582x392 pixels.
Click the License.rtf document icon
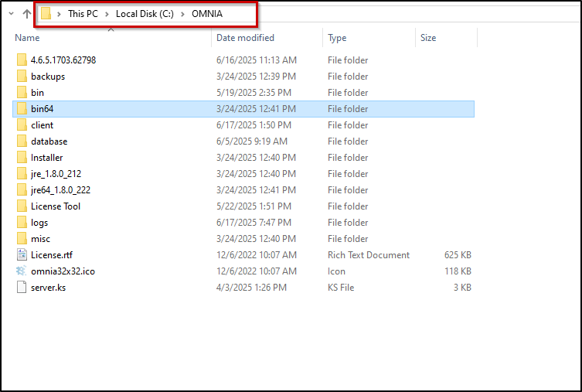click(22, 255)
